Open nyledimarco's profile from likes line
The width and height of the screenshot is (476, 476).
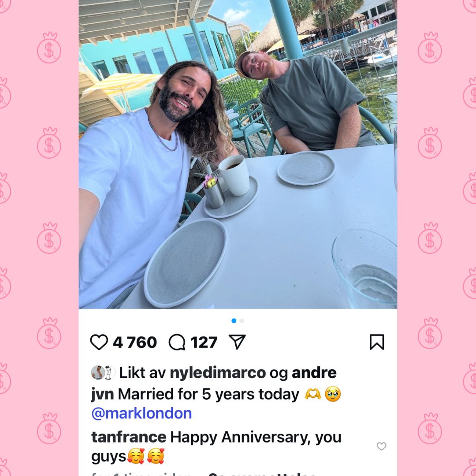pos(218,373)
